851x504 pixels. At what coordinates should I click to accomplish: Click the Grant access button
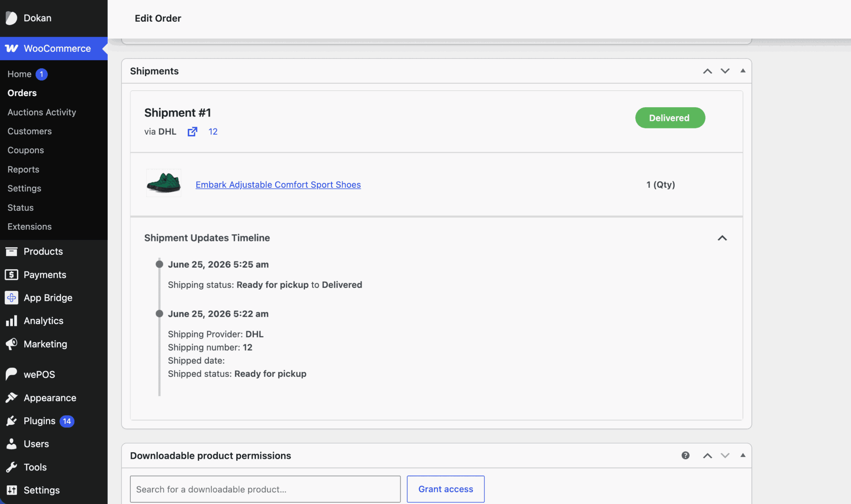[445, 489]
